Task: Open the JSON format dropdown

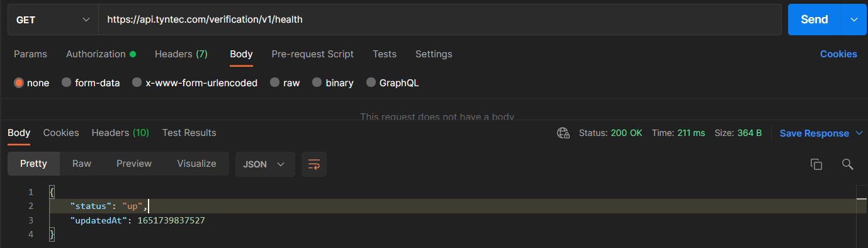Action: point(265,164)
